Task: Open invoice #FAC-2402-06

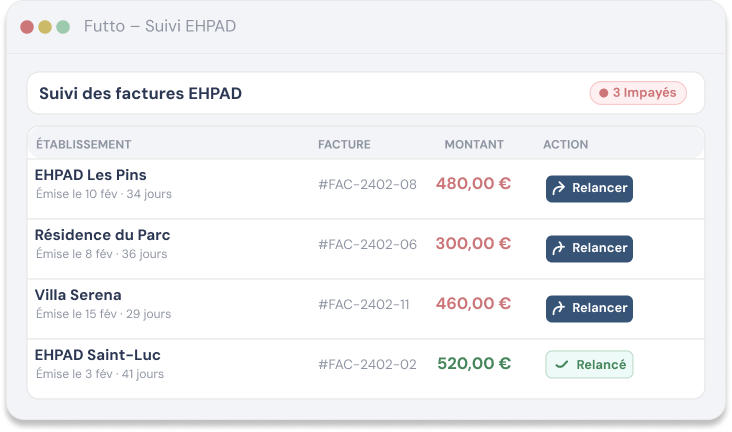Action: 367,245
